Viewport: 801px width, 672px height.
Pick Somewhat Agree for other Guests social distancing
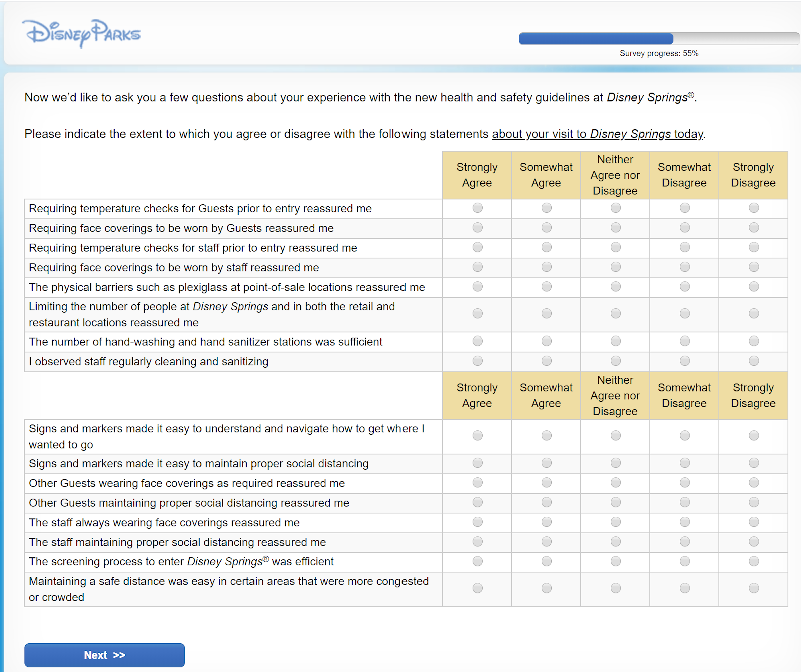click(546, 502)
